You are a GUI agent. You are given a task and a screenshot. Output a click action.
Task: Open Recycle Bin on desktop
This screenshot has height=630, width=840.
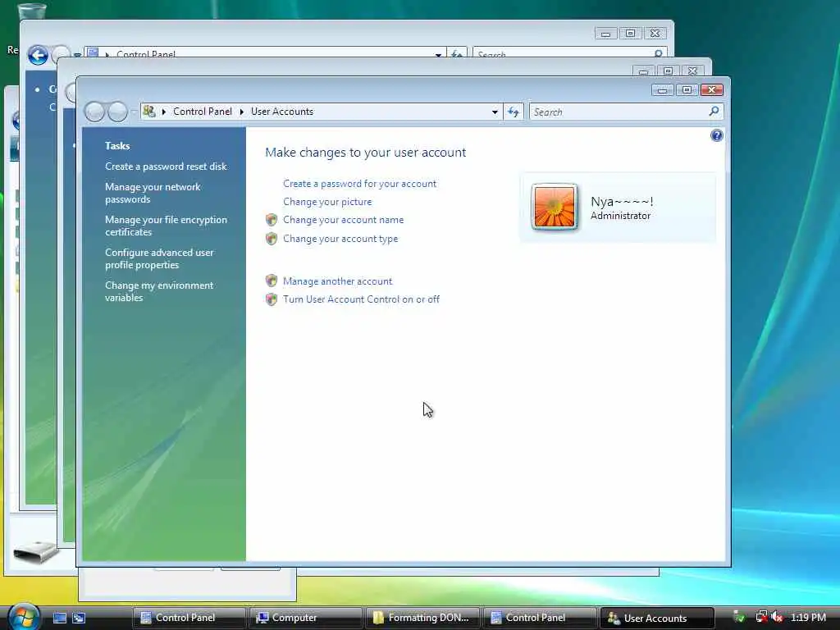(32, 11)
